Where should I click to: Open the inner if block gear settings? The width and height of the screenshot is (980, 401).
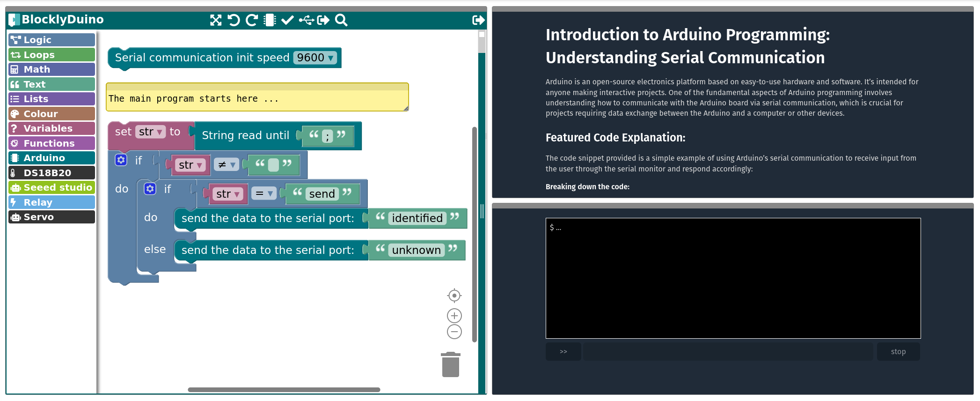[150, 189]
